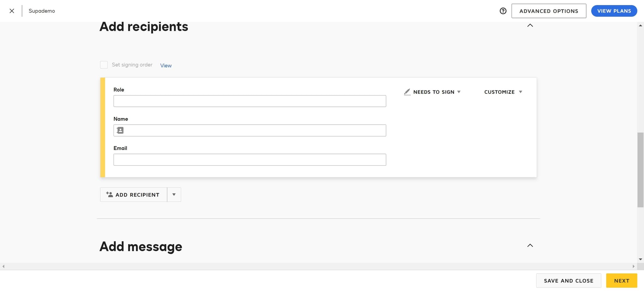The height and width of the screenshot is (291, 644).
Task: Enable the Set signing order checkbox
Action: [104, 65]
